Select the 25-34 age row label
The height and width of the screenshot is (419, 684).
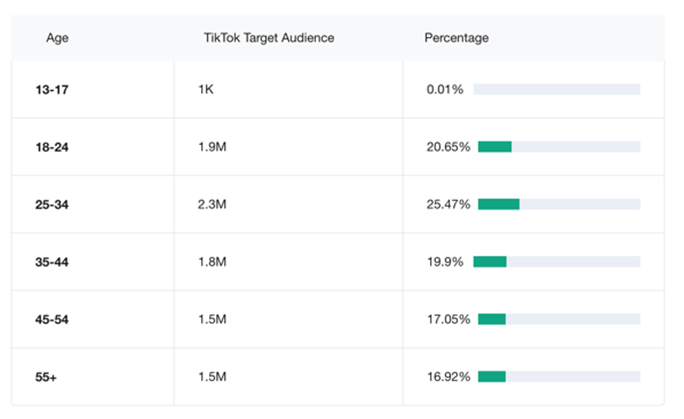[51, 204]
